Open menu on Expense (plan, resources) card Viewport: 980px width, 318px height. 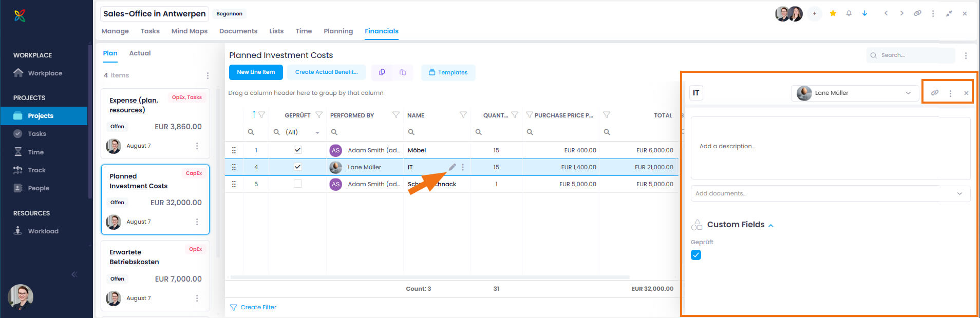click(x=197, y=146)
